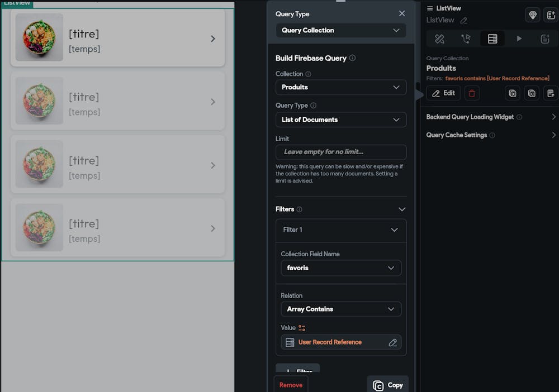Viewport: 559px width, 392px height.
Task: Click the Limit input field
Action: pos(341,152)
